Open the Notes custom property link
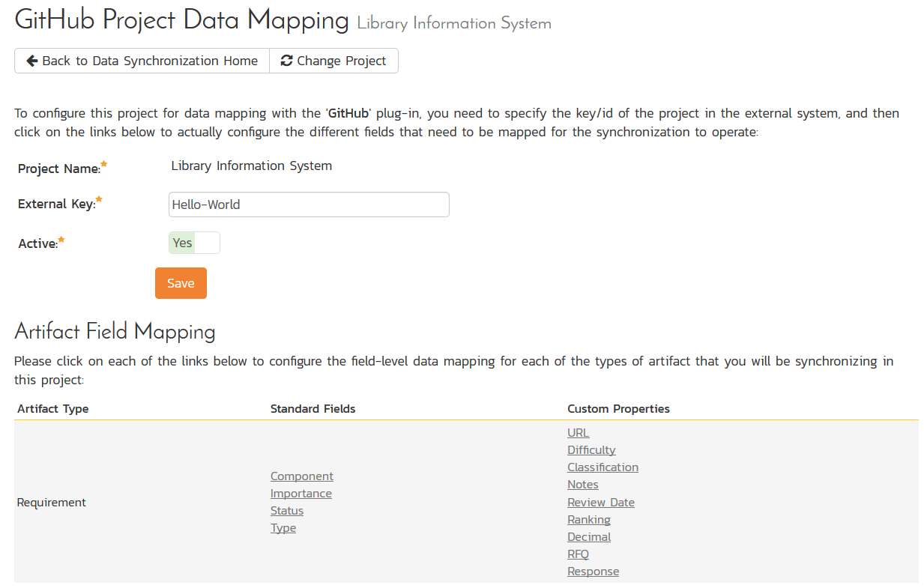The image size is (924, 588). point(583,485)
